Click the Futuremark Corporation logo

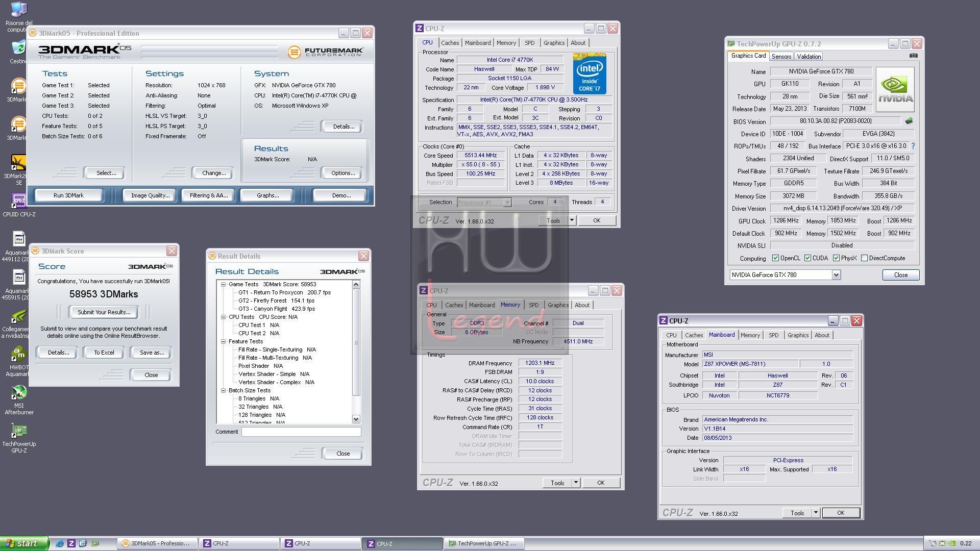(x=325, y=52)
